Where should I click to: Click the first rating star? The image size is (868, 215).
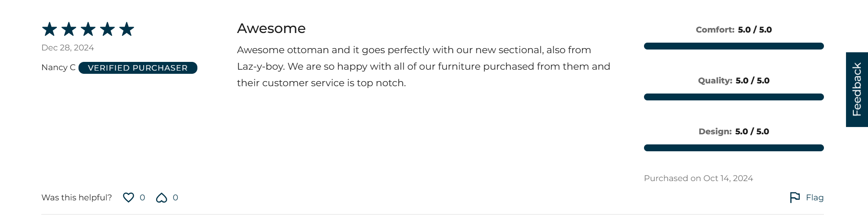coord(50,29)
